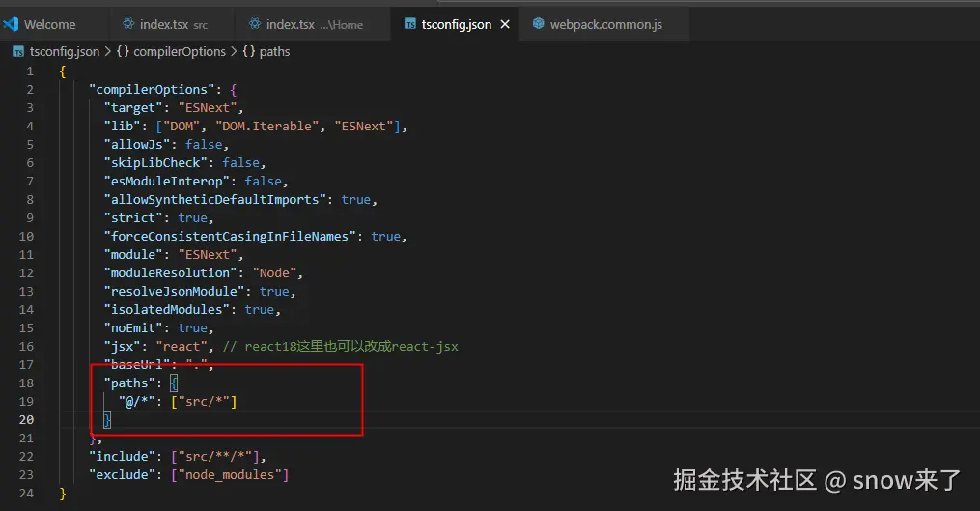The height and width of the screenshot is (511, 980).
Task: Click the "isolatedModules" key
Action: click(167, 310)
